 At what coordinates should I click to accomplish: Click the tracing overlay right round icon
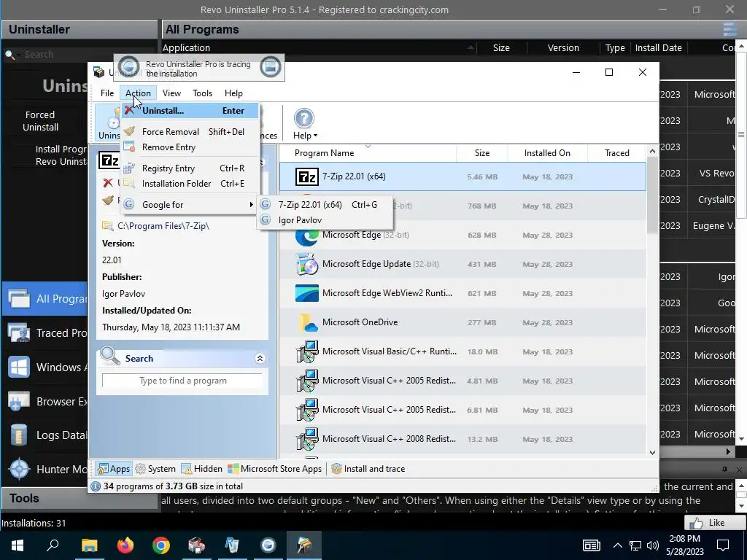pyautogui.click(x=270, y=66)
